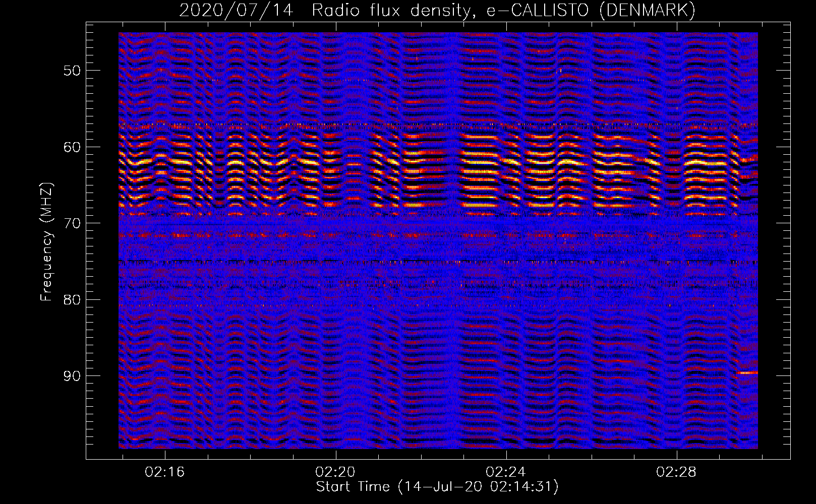
Task: Click the '02:24' time tick label
Action: (x=506, y=472)
